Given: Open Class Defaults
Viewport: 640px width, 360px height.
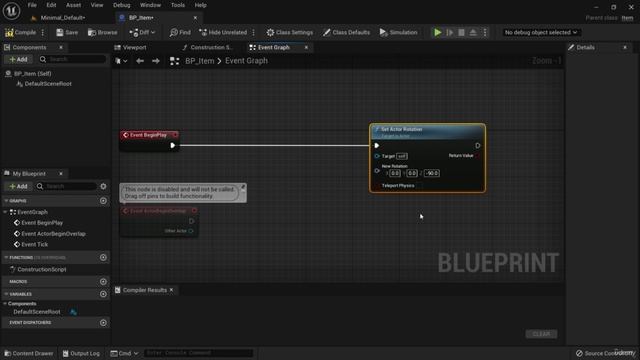Looking at the screenshot, I should coord(347,32).
